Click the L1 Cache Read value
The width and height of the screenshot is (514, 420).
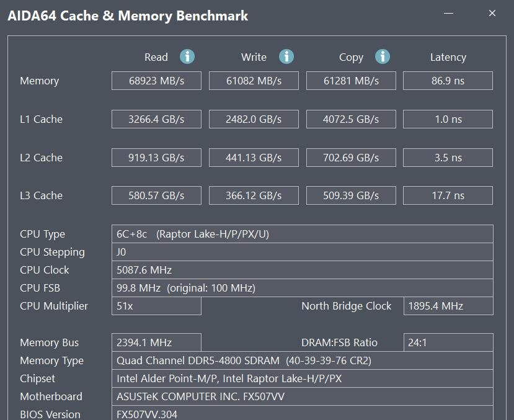coord(156,119)
